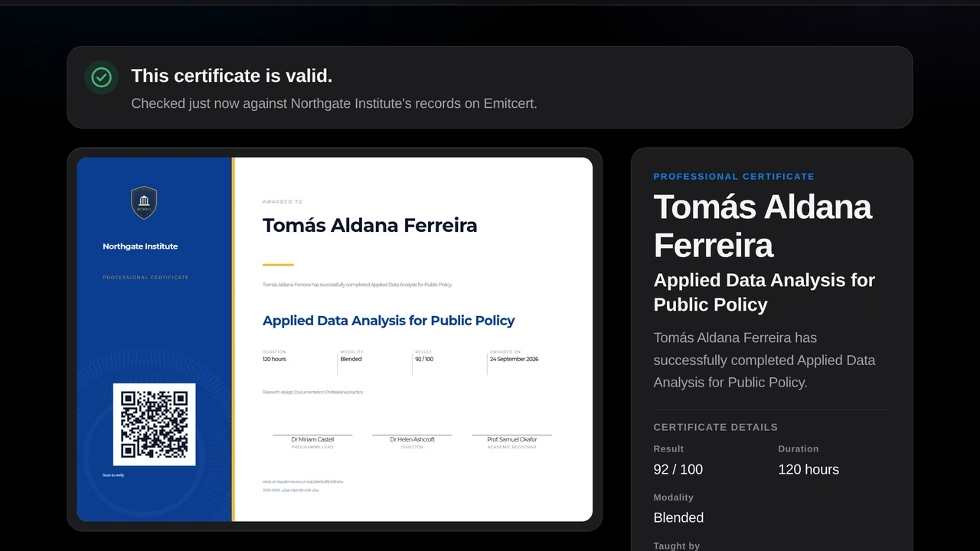
Task: Click the certificate ID line below the URL
Action: 290,490
